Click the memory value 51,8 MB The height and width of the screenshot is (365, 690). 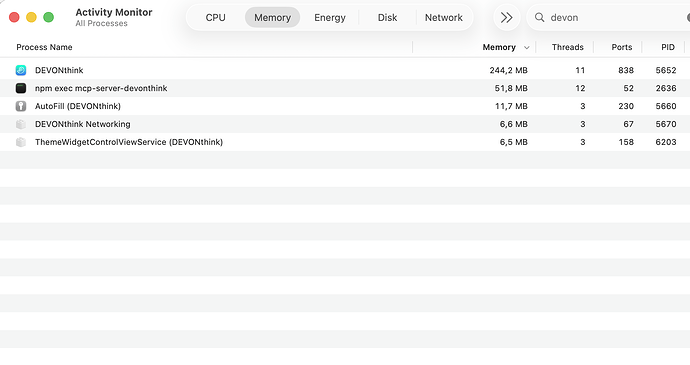[x=511, y=88]
